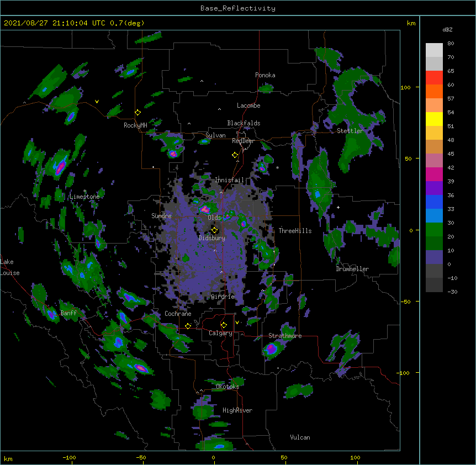This screenshot has height=465, width=476.
Task: Click the Strathmore city label
Action: (x=285, y=336)
